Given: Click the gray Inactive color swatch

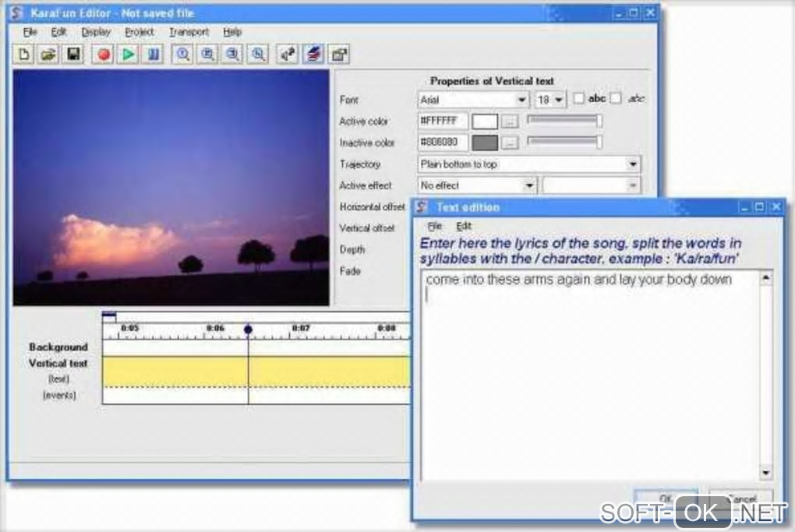Looking at the screenshot, I should (485, 143).
